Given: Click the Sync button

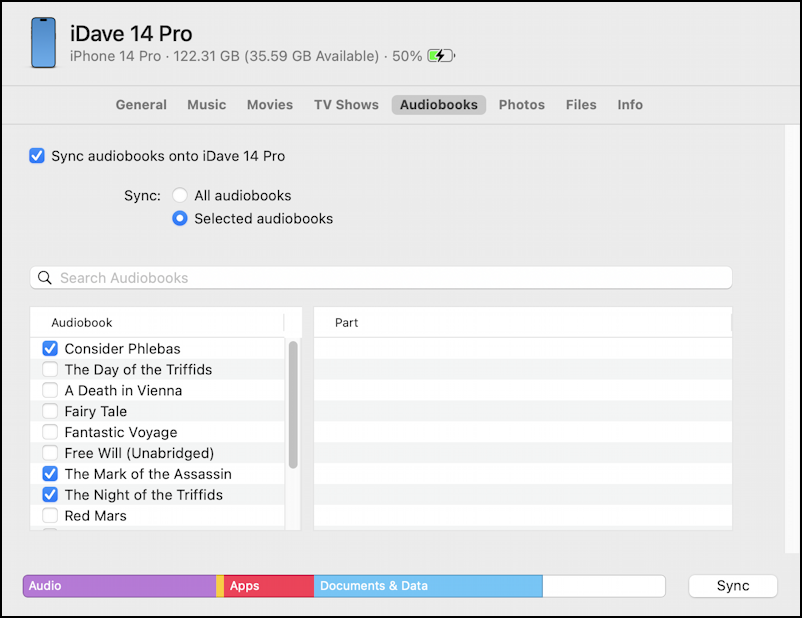Looking at the screenshot, I should click(x=733, y=586).
